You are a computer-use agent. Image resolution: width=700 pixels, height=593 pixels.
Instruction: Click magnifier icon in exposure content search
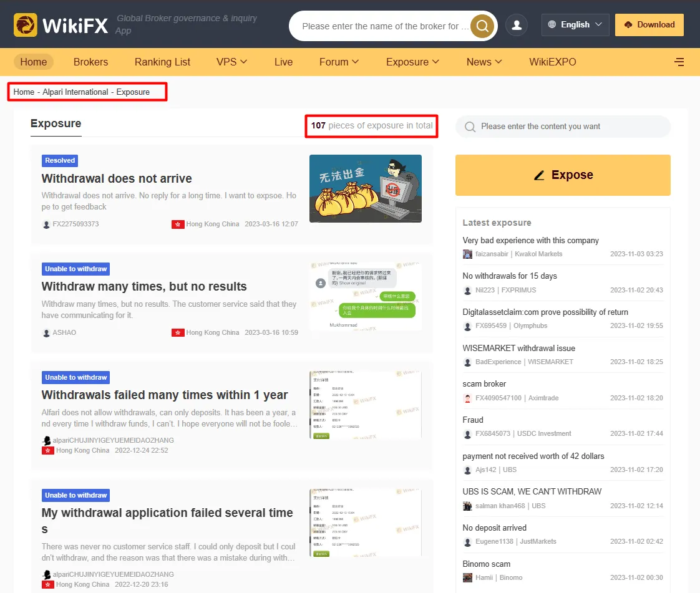click(x=470, y=127)
